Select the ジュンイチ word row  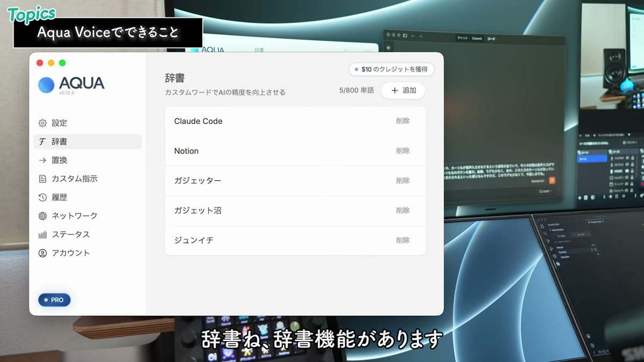click(295, 240)
